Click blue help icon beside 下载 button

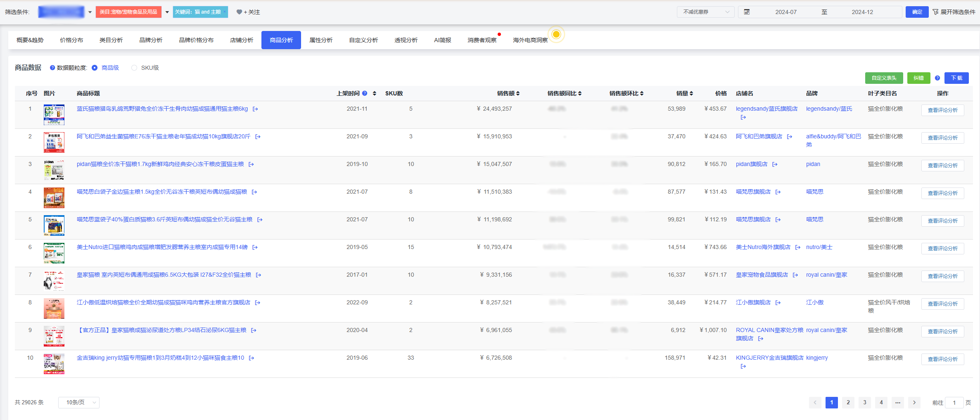tap(937, 78)
